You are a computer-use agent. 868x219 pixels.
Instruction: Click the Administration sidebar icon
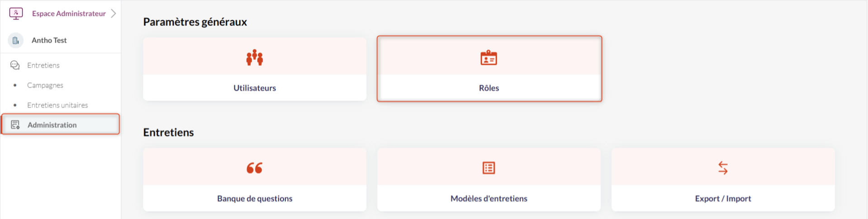click(x=15, y=125)
